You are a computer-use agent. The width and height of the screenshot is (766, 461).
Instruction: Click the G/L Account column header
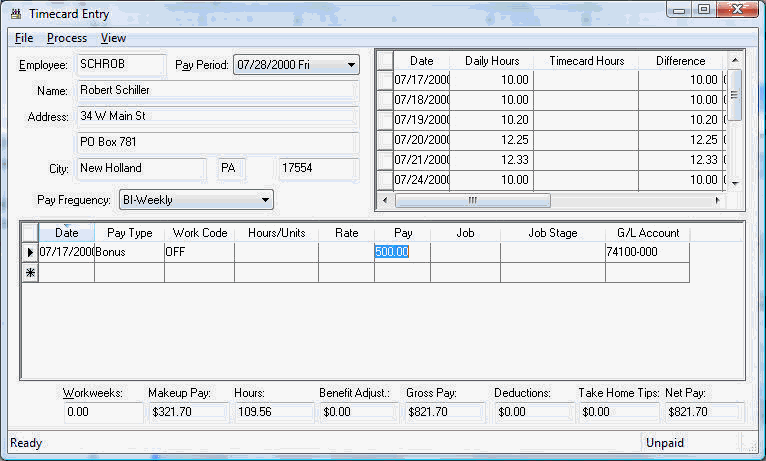tap(646, 233)
